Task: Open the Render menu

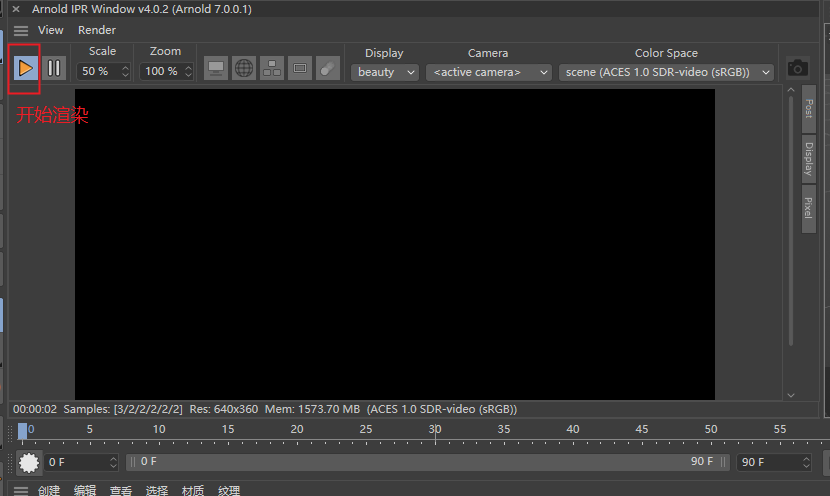Action: coord(96,30)
